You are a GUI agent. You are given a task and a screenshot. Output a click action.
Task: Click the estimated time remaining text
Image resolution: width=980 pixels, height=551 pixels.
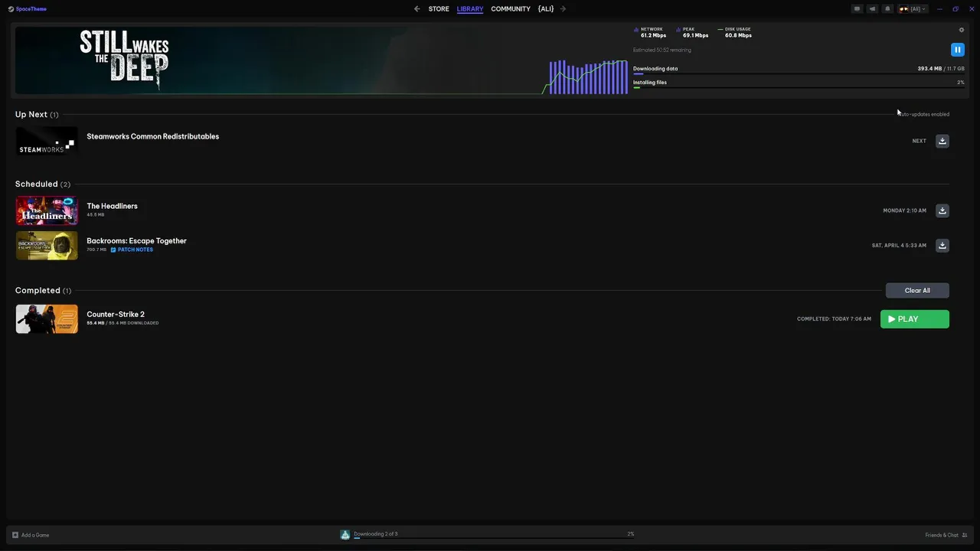[x=662, y=50]
